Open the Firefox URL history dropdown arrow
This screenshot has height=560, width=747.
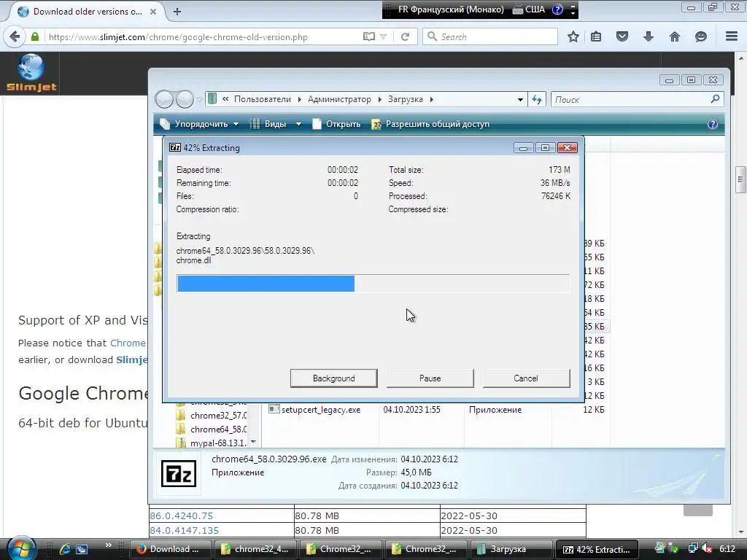pos(383,36)
